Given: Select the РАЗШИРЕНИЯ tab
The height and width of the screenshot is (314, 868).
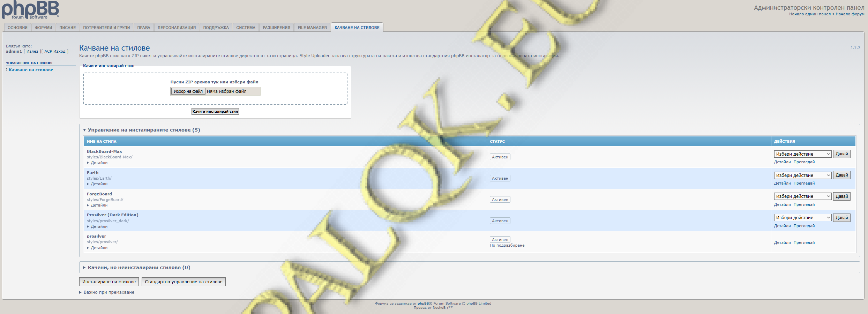Looking at the screenshot, I should click(x=277, y=28).
